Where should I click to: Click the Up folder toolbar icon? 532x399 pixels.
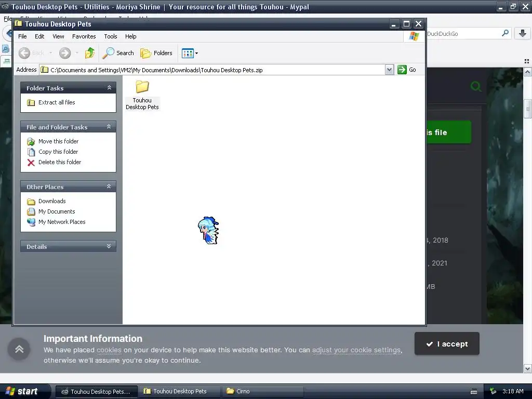89,53
